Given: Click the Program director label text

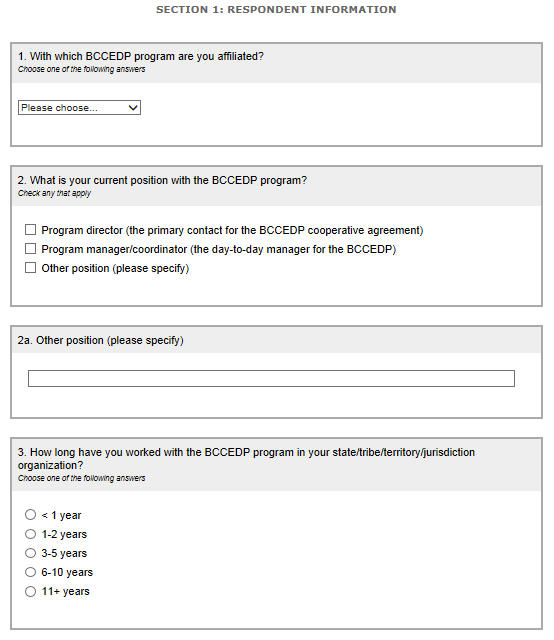Looking at the screenshot, I should pyautogui.click(x=232, y=230).
